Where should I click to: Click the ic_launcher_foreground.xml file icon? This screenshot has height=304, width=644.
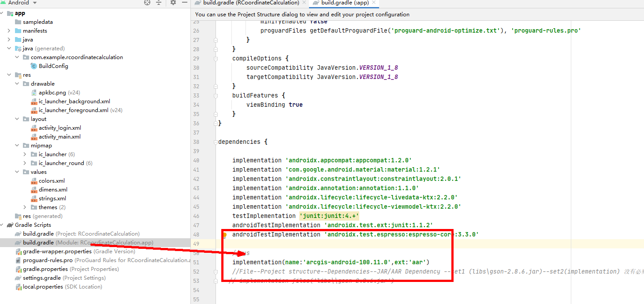[34, 110]
